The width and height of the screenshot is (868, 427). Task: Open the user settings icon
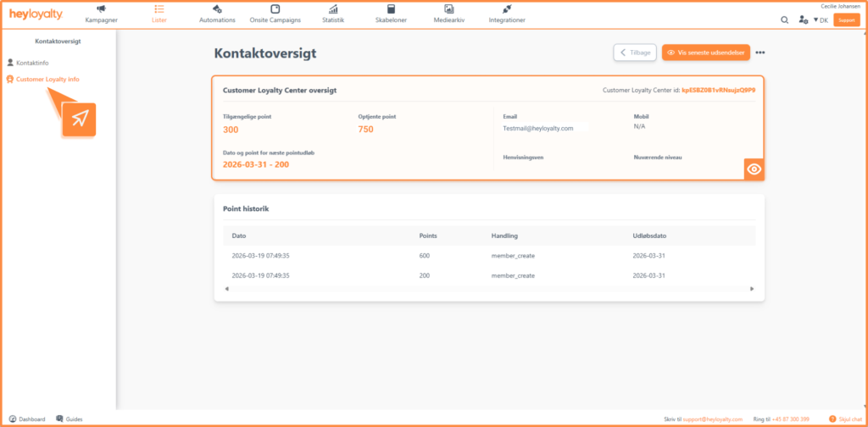804,20
